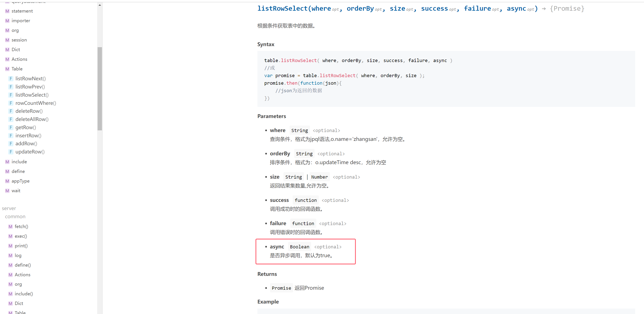
Task: Click the M icon beside session
Action: pyautogui.click(x=7, y=40)
